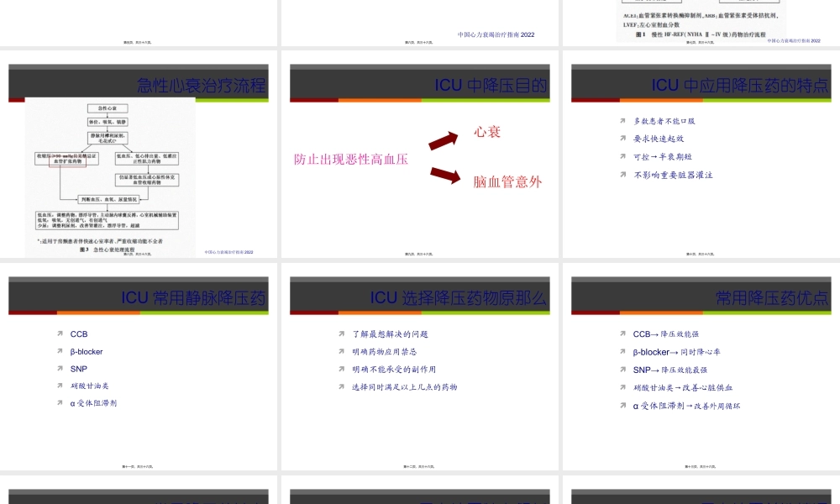Image resolution: width=840 pixels, height=504 pixels.
Task: Click the arrow bullet beside CCB→降压效能强
Action: click(622, 334)
